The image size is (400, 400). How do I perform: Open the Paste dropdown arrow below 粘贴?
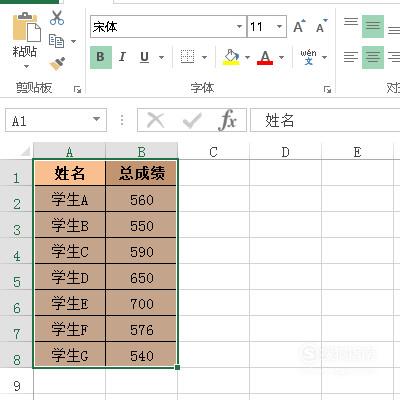[26, 66]
